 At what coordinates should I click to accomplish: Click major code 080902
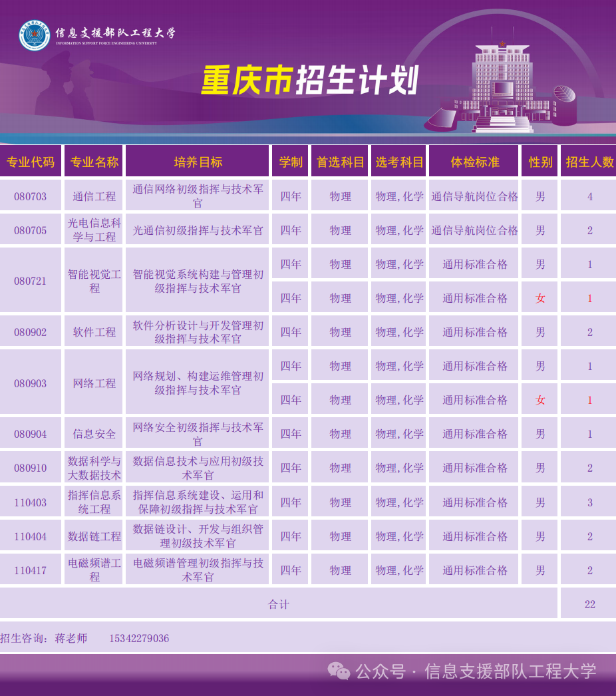[30, 332]
